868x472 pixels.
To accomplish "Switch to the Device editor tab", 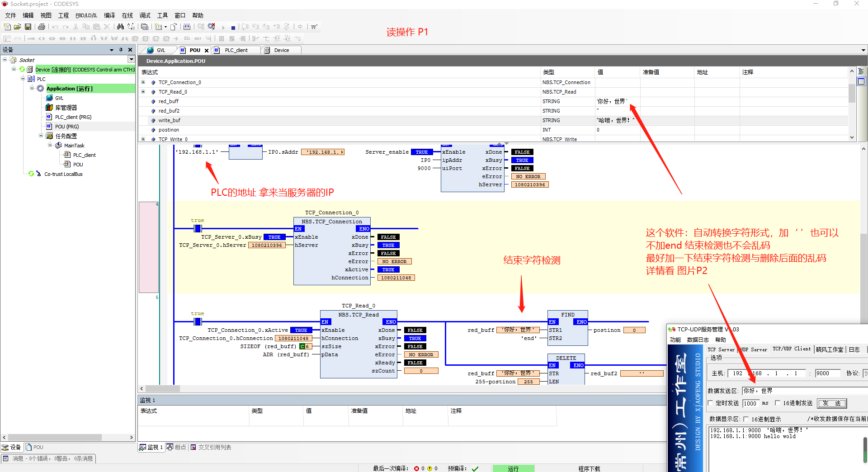I will pyautogui.click(x=281, y=50).
